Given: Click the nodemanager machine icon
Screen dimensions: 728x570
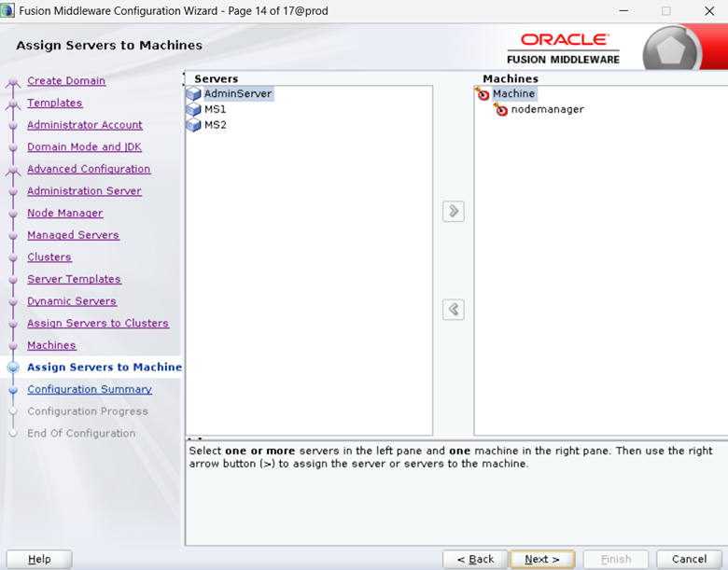Looking at the screenshot, I should 500,109.
